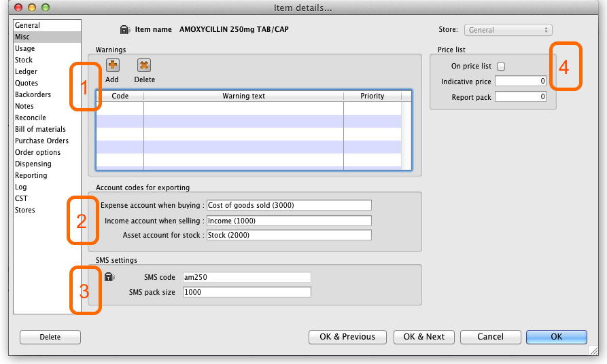Click the Delete warning cross icon
This screenshot has height=364, width=607.
144,66
